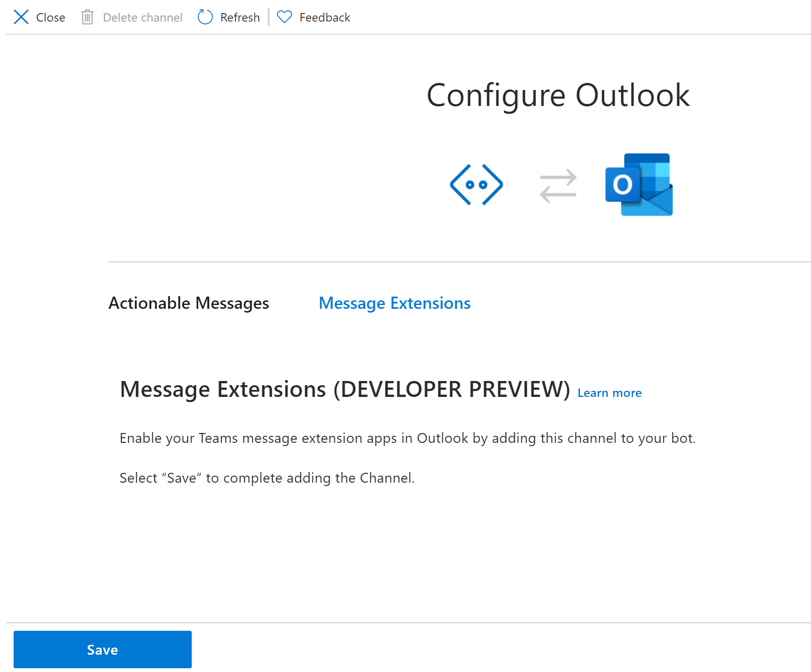Viewport: 811px width, 672px height.
Task: Click the Close label in the toolbar
Action: pos(51,17)
